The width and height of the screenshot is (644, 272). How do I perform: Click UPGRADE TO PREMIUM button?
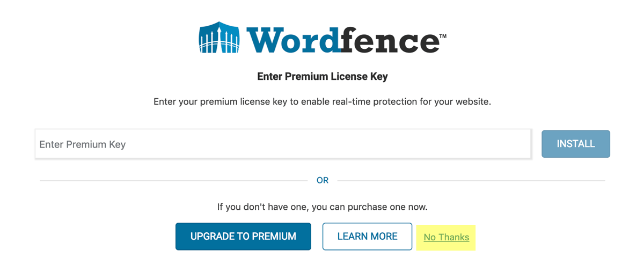[x=243, y=237]
